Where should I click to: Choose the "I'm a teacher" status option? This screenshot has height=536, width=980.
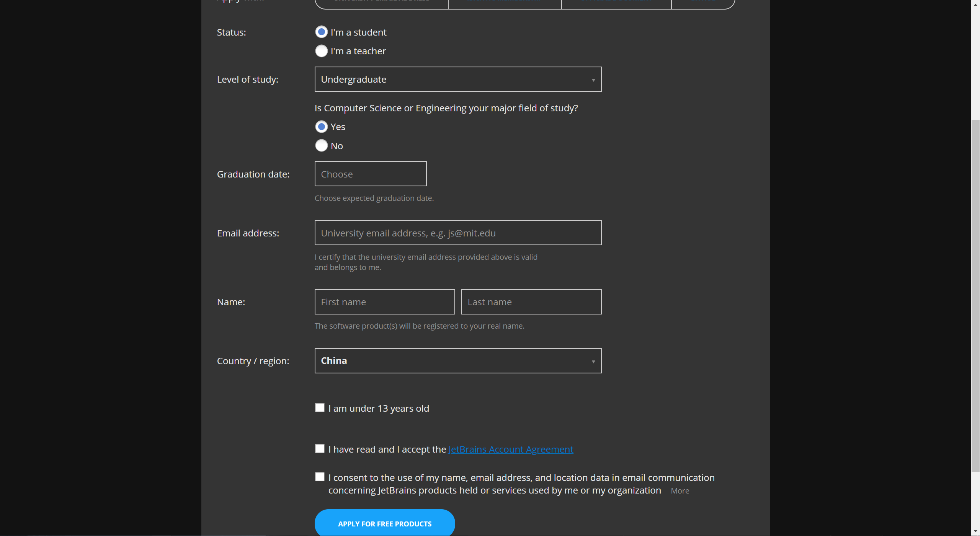pos(321,51)
